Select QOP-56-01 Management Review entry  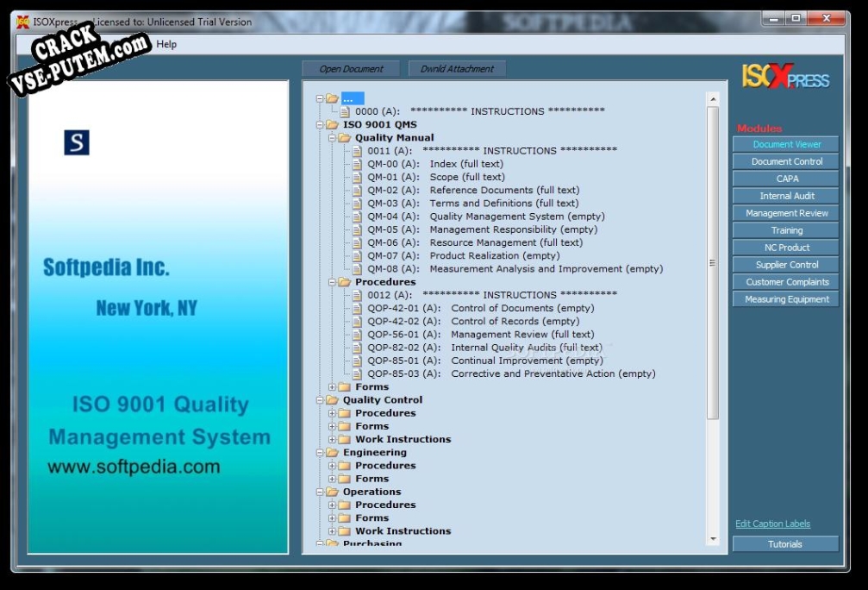click(480, 335)
